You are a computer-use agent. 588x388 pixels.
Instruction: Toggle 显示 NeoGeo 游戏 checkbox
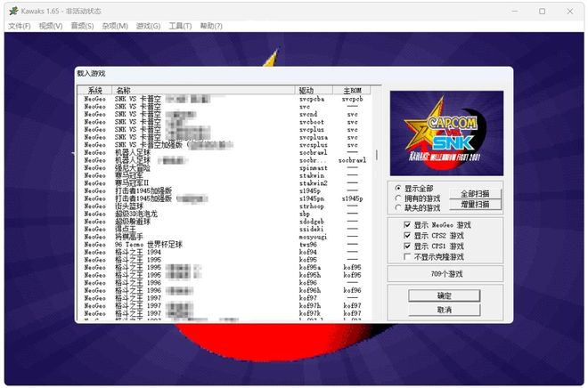tap(407, 225)
